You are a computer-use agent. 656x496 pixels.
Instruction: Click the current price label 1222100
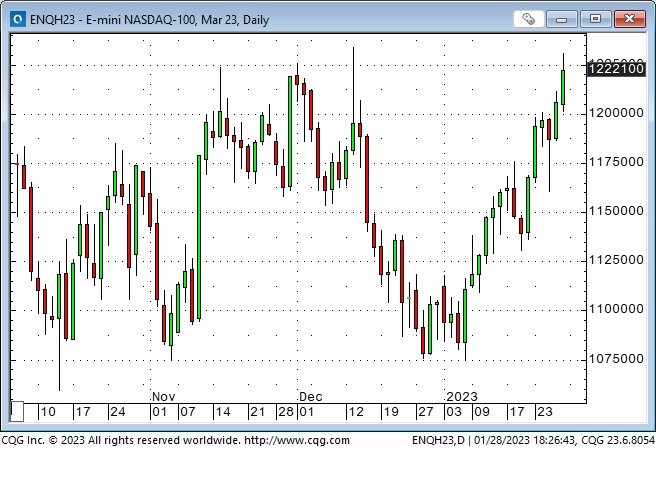click(x=616, y=69)
